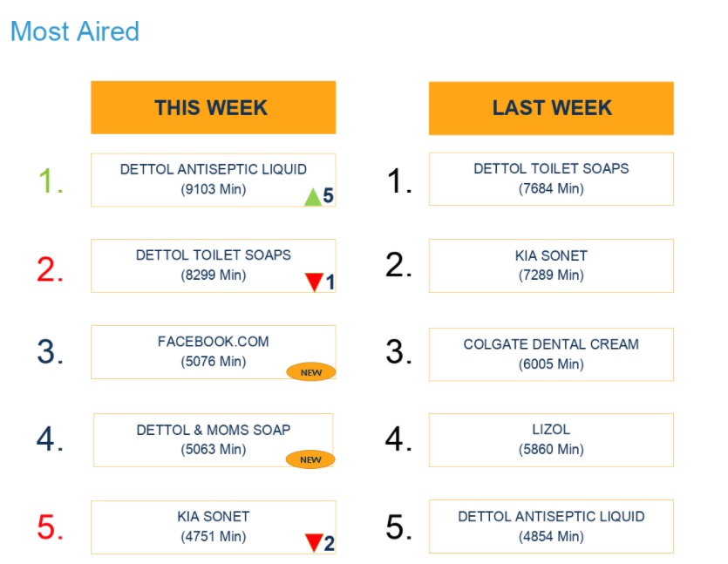Select the Most Aired title
Viewport: 728px width, 564px height.
(x=74, y=31)
